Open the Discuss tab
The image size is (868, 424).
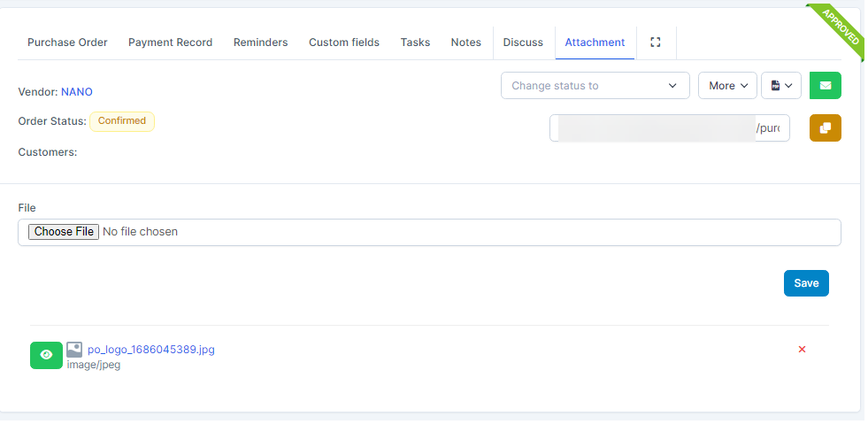(x=523, y=42)
